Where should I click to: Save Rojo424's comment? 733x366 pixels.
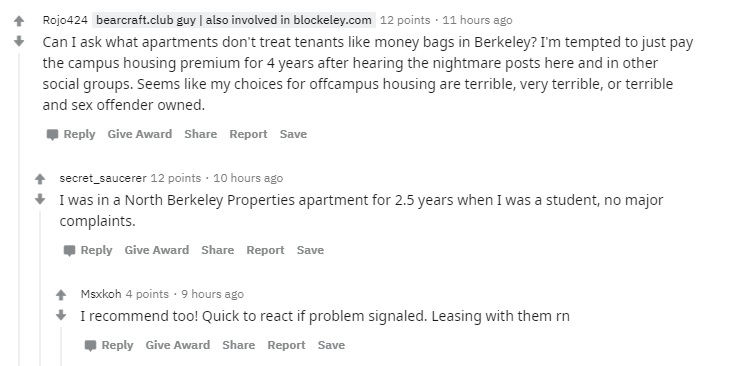(294, 134)
